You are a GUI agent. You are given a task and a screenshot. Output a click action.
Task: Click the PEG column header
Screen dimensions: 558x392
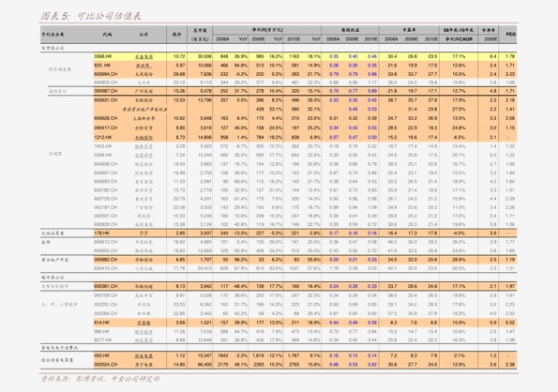[x=510, y=35]
